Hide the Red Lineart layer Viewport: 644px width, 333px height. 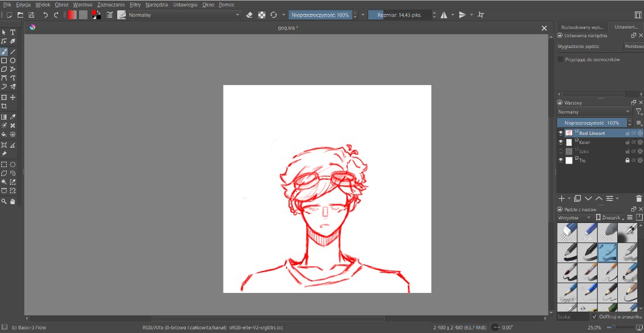click(561, 133)
